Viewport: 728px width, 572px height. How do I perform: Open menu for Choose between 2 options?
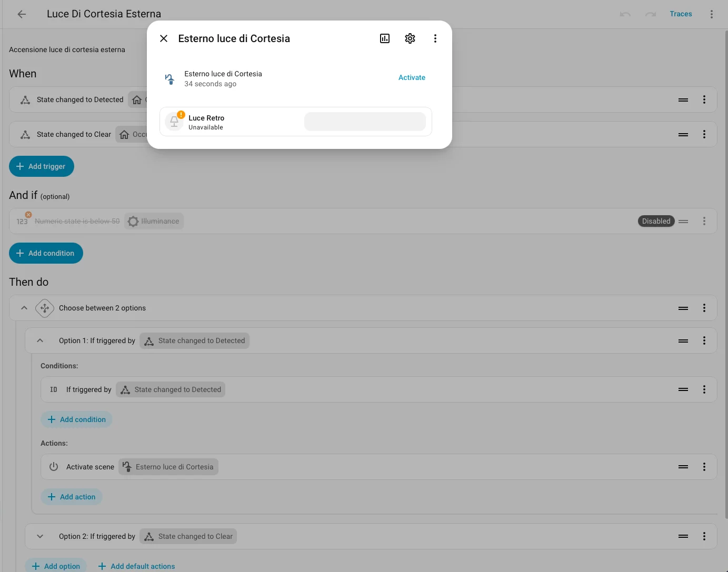coord(704,308)
